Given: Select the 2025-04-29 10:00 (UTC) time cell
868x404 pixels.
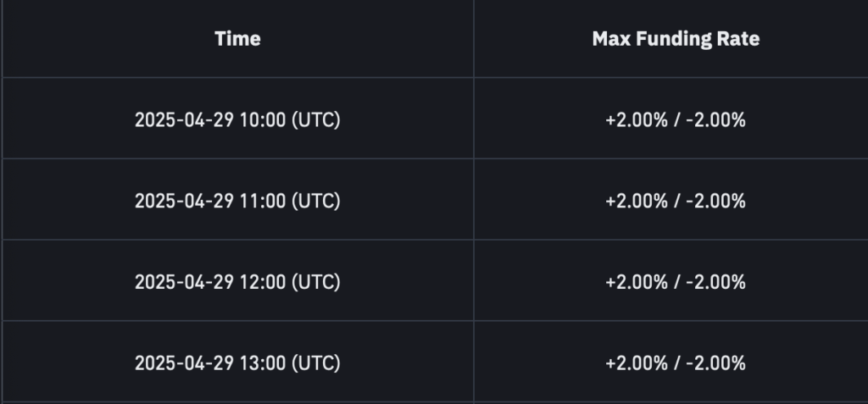Looking at the screenshot, I should 237,119.
